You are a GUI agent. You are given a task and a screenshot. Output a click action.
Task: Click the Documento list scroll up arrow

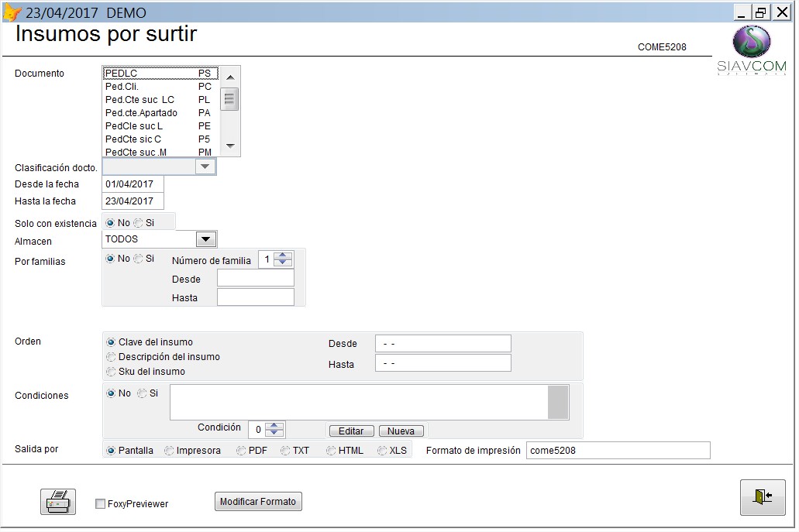point(230,77)
